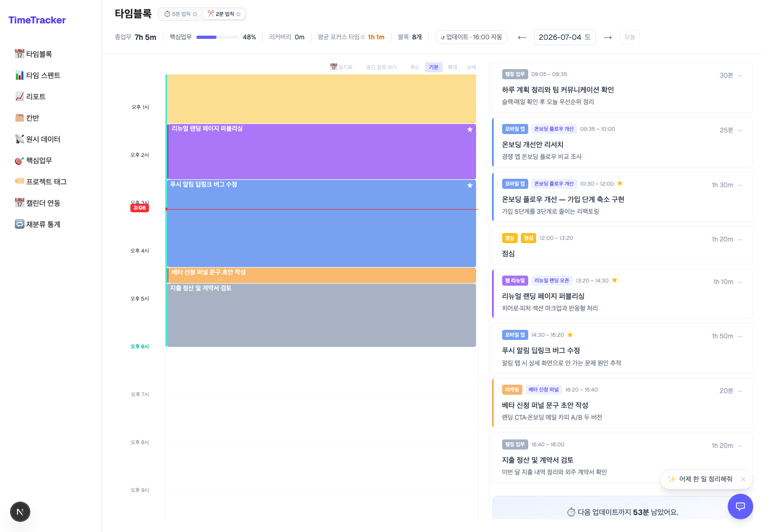Open 리포트 page in the sidebar
Image resolution: width=766 pixels, height=532 pixels.
tap(51, 96)
